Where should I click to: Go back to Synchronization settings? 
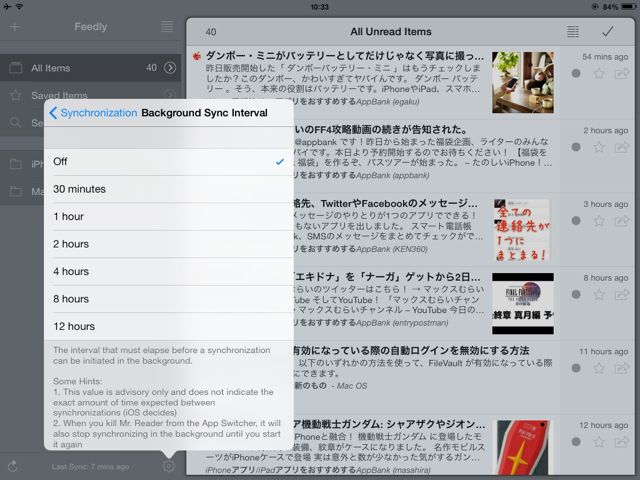[93, 113]
